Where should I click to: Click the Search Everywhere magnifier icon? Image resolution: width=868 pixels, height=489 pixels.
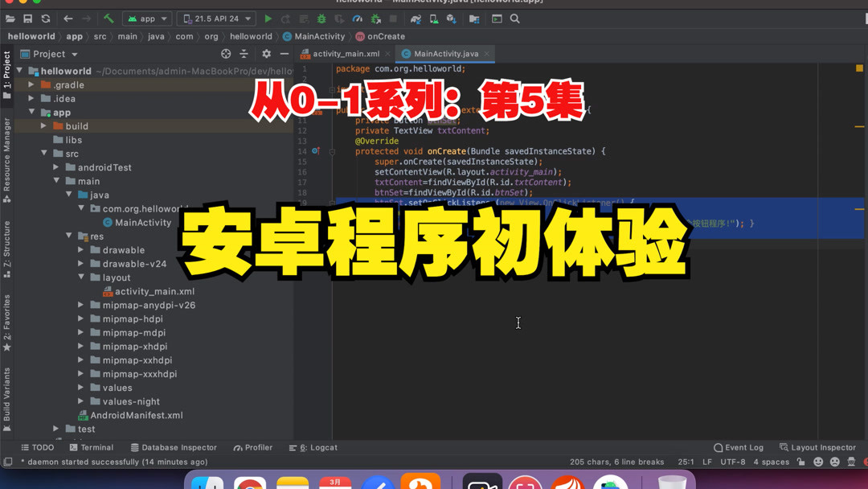(x=514, y=18)
